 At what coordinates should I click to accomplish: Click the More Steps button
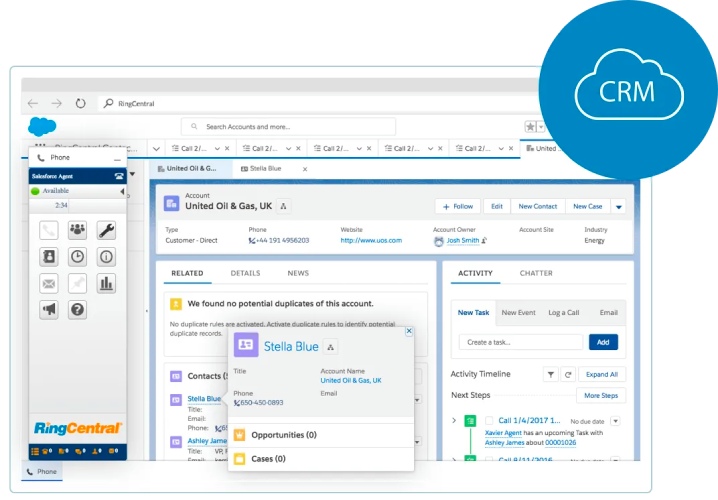(x=601, y=395)
